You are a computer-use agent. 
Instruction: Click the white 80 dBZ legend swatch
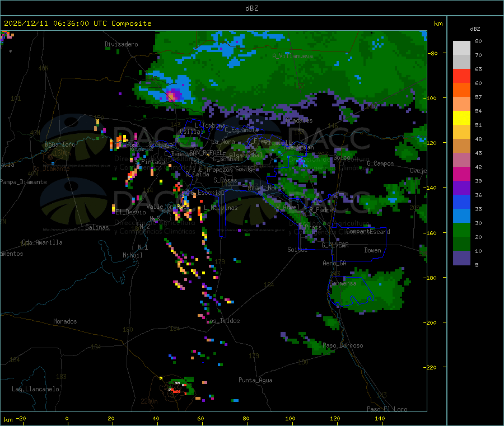(x=461, y=48)
